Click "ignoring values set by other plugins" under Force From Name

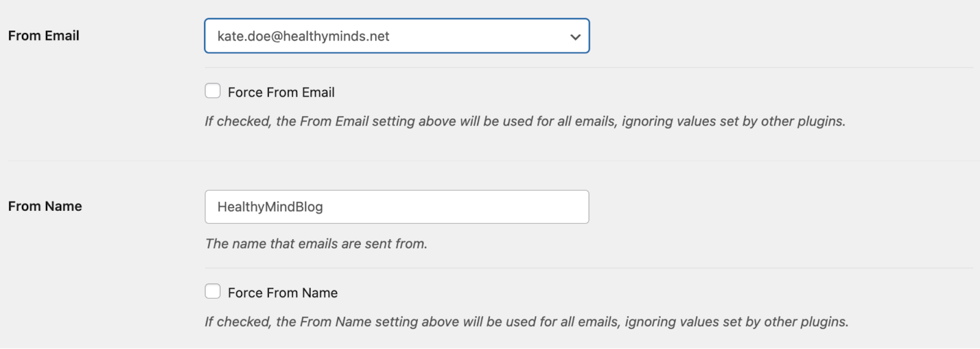click(x=737, y=322)
